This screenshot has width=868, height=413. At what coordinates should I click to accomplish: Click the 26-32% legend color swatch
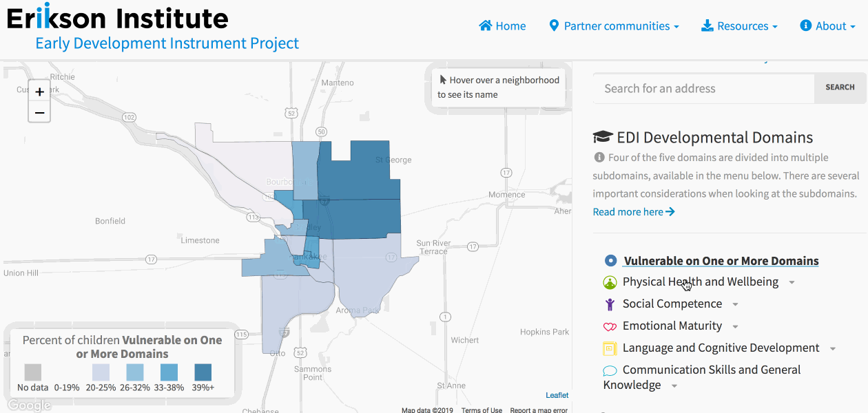[x=135, y=372]
